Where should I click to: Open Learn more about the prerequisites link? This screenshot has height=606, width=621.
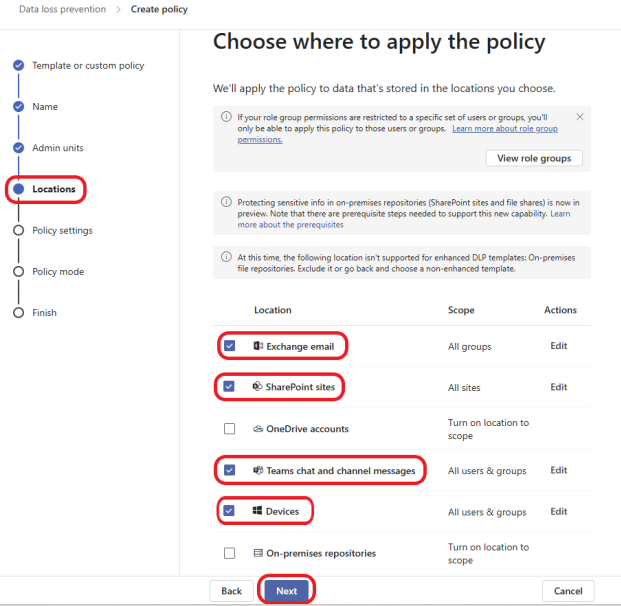(290, 225)
